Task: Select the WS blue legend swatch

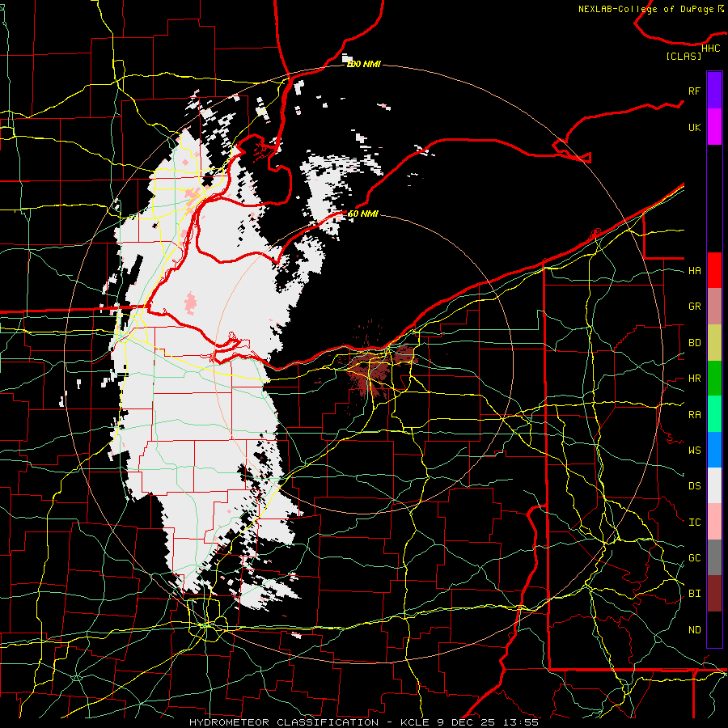Action: pyautogui.click(x=714, y=450)
